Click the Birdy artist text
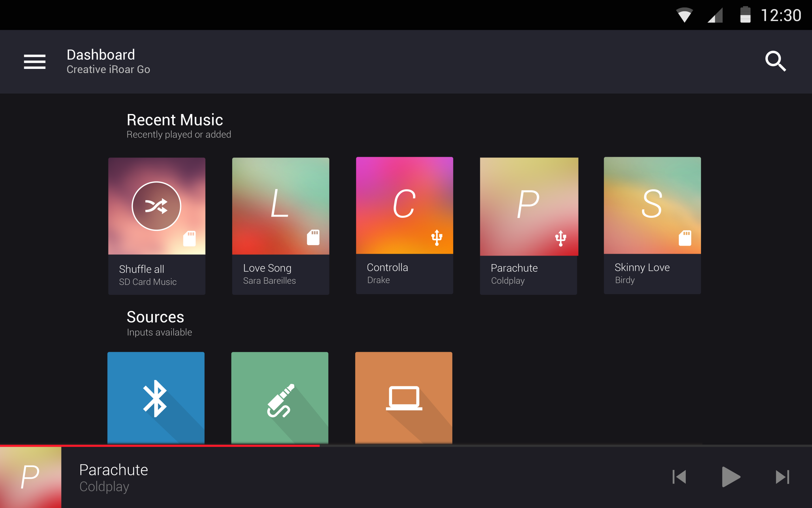This screenshot has height=508, width=812. pyautogui.click(x=625, y=280)
